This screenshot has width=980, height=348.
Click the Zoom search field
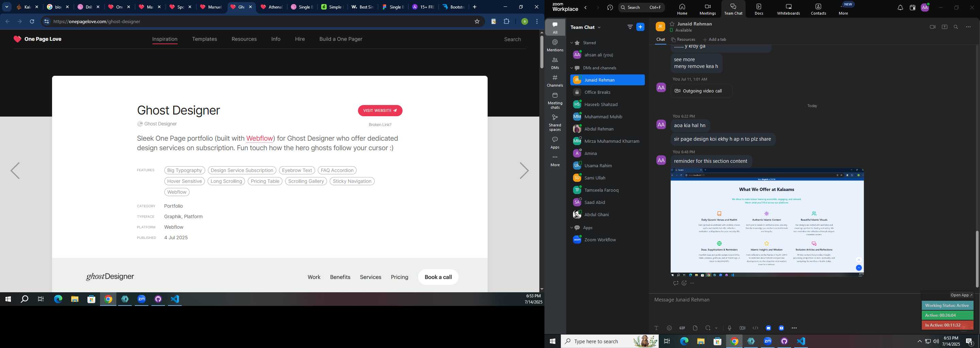pos(641,7)
